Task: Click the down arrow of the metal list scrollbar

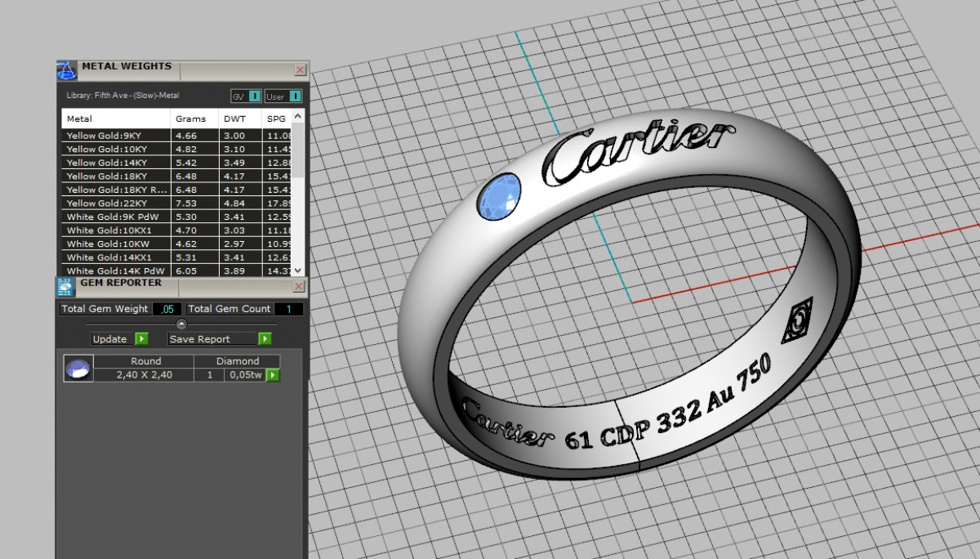Action: [297, 270]
